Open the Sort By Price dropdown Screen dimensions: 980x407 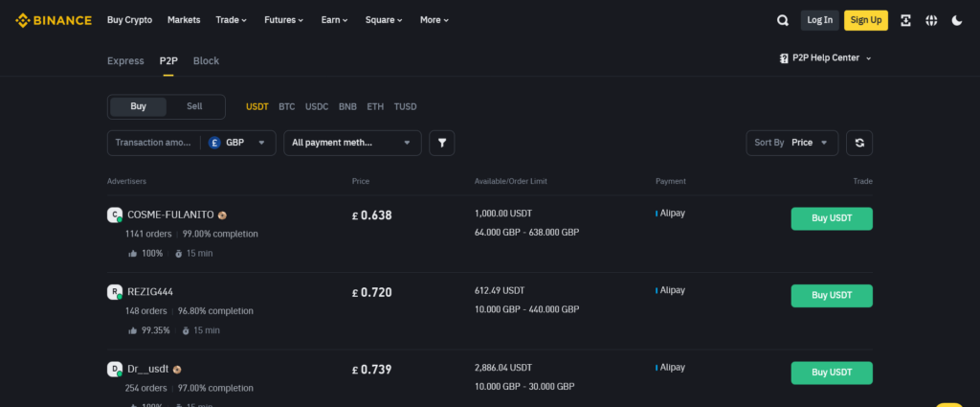click(791, 143)
